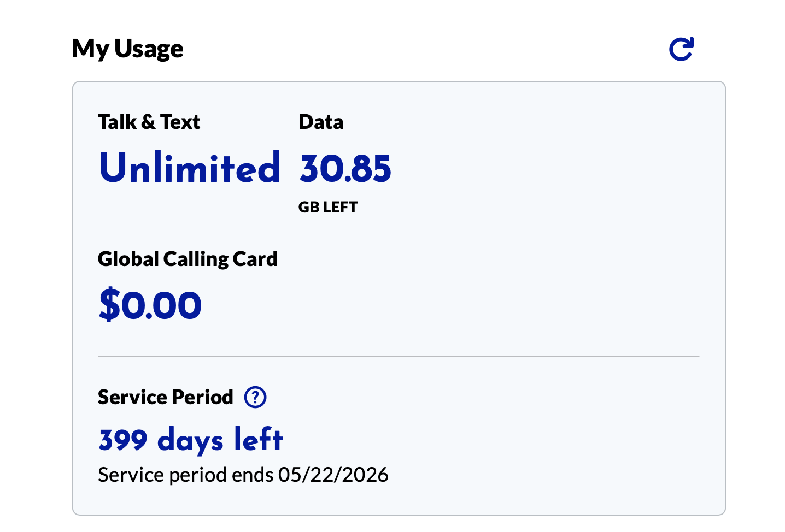Click GB LEFT under the data amount

tap(328, 207)
